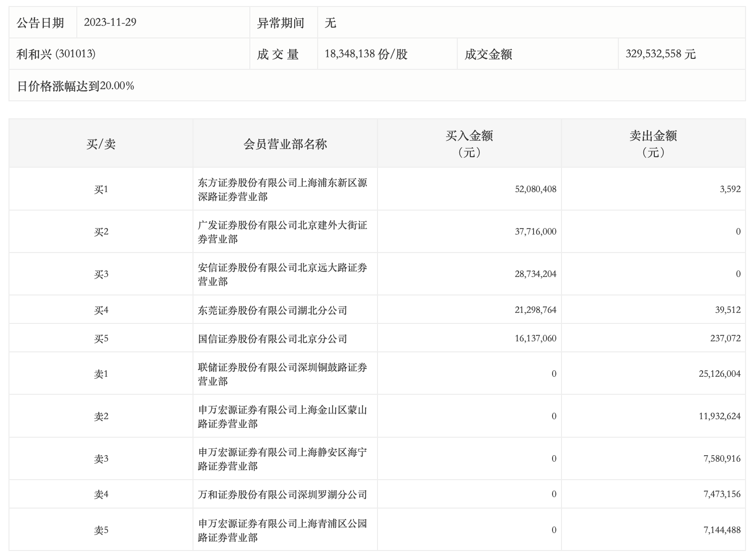Click sell amount 7,144,488 cell
The image size is (756, 556).
click(x=722, y=530)
